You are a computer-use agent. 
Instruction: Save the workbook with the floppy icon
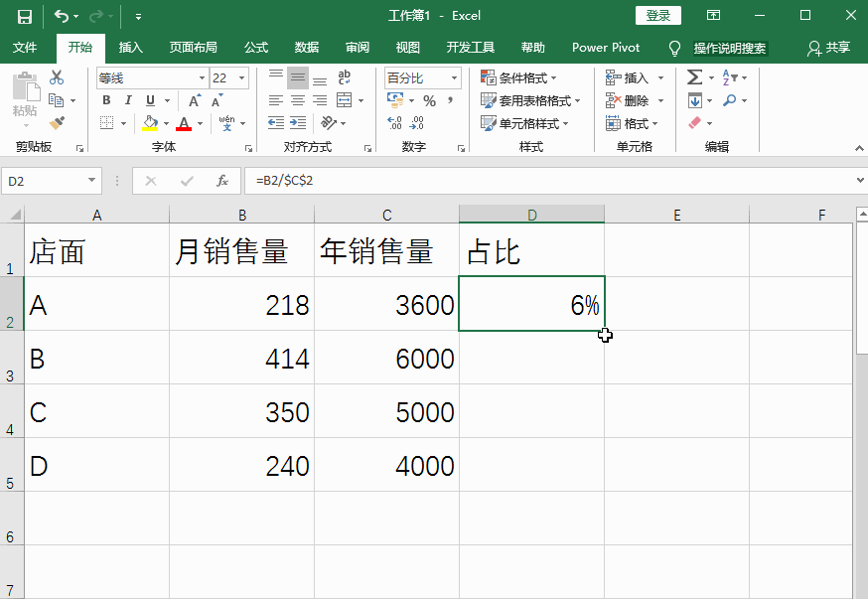click(25, 16)
